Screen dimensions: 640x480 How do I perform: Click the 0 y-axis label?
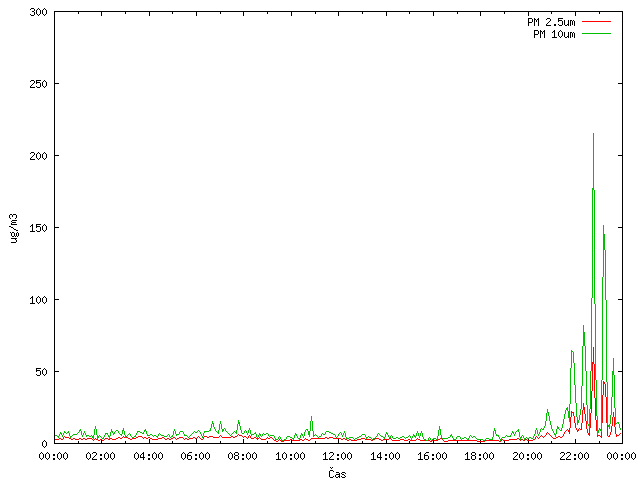click(x=45, y=444)
